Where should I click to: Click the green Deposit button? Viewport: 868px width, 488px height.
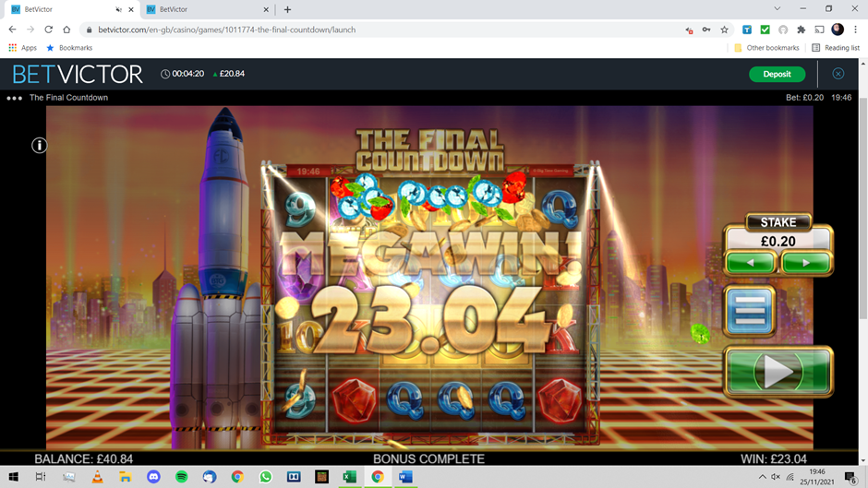click(777, 74)
